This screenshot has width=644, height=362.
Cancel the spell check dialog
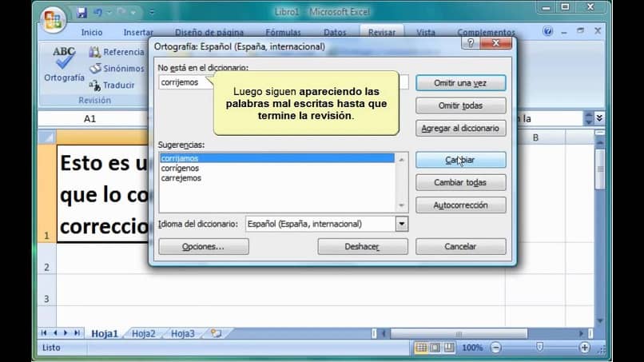pyautogui.click(x=460, y=247)
